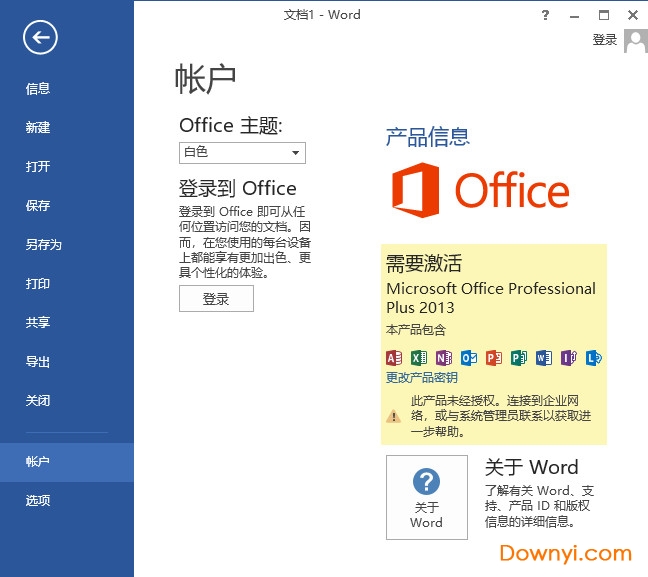Click the Outlook app icon

pos(468,357)
